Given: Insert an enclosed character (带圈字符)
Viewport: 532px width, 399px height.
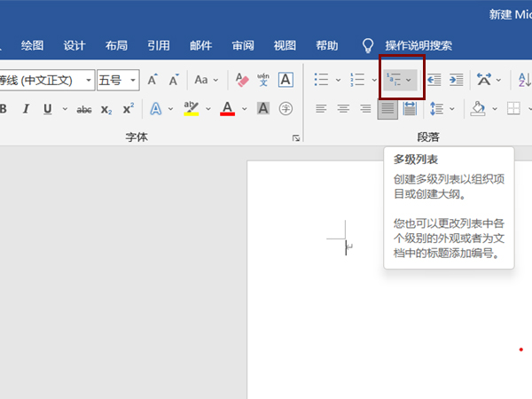Looking at the screenshot, I should 286,109.
